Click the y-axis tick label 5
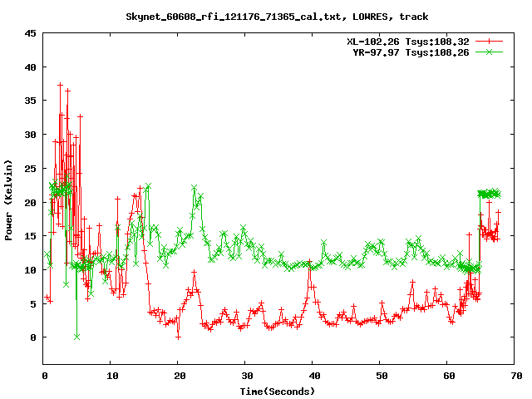Screen dimensions: 532x399 tap(33, 304)
